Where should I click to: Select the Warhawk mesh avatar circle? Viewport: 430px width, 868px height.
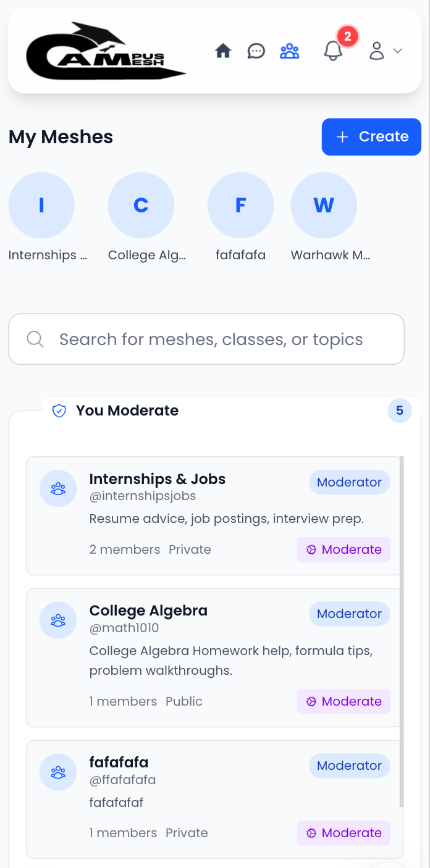click(x=324, y=206)
